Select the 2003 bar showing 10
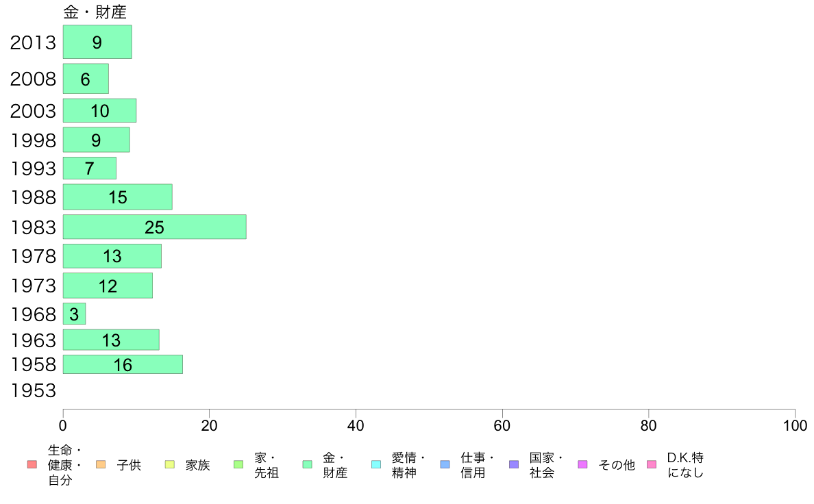The image size is (814, 504). click(x=99, y=110)
